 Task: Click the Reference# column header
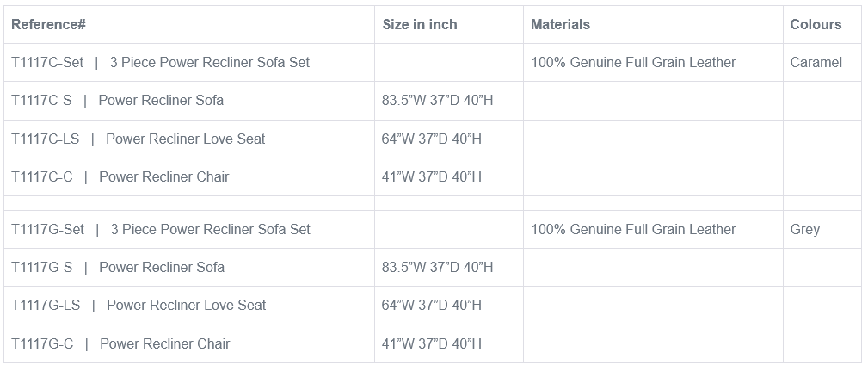48,25
